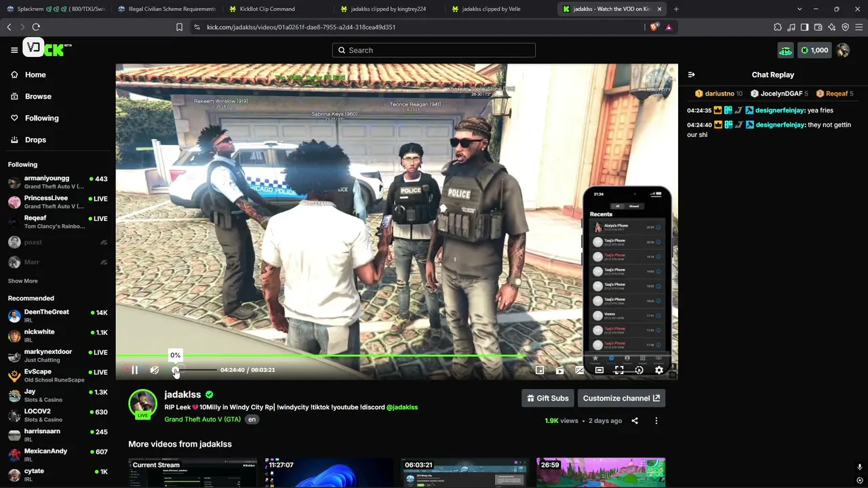
Task: Open the player settings gear
Action: tap(659, 370)
